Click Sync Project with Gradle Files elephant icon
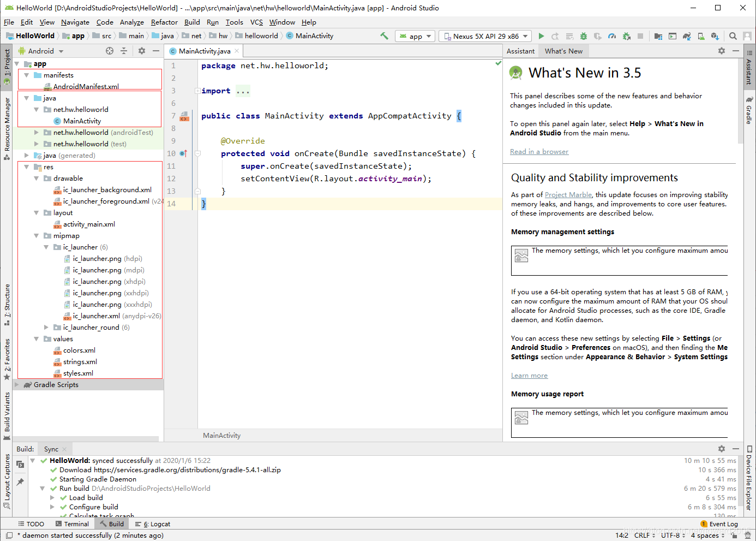This screenshot has width=756, height=541. coord(687,36)
